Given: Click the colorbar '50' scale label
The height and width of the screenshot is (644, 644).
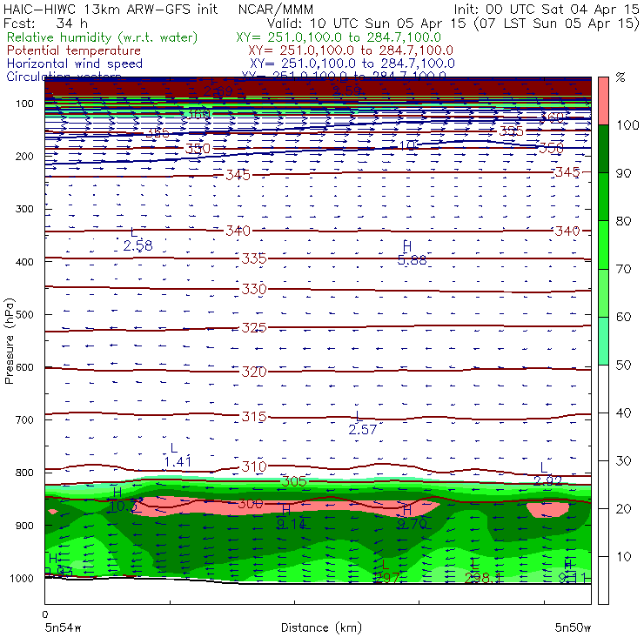Looking at the screenshot, I should click(623, 366).
